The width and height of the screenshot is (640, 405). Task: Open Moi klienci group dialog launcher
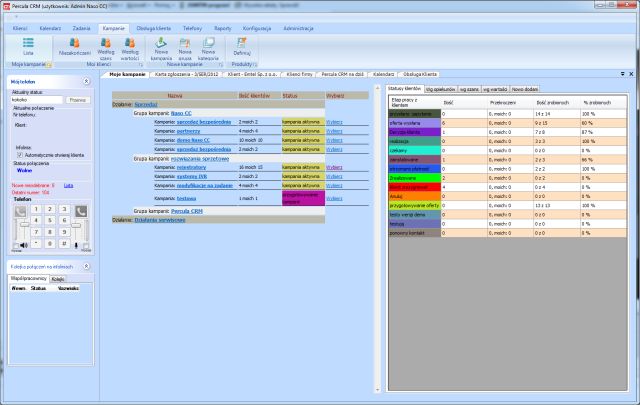click(x=141, y=65)
